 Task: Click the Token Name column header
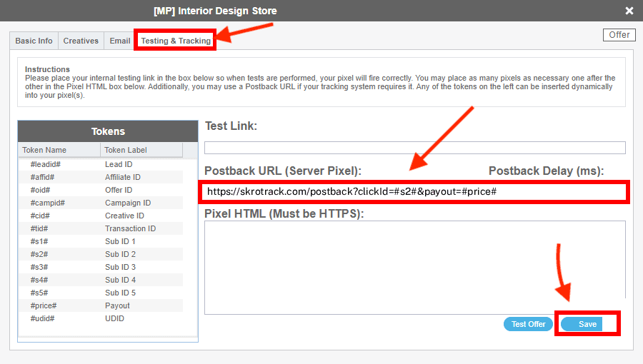pyautogui.click(x=59, y=150)
